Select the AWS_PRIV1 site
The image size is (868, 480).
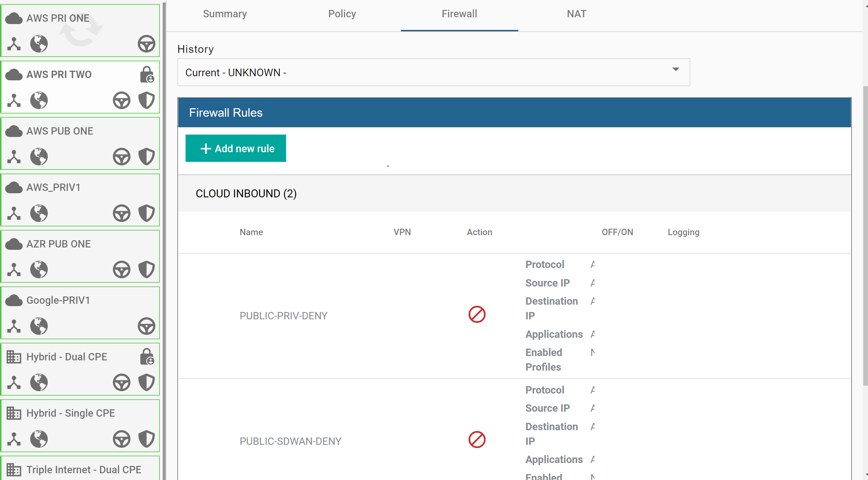tap(80, 200)
